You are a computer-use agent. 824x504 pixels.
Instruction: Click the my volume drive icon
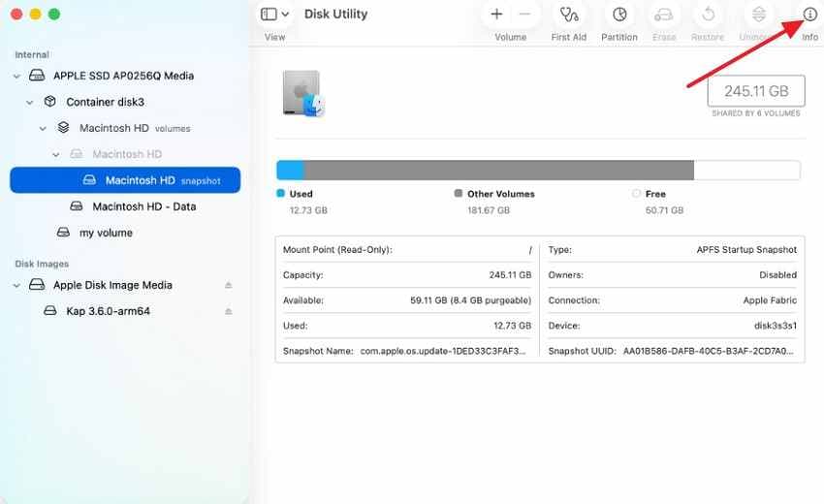click(x=63, y=233)
